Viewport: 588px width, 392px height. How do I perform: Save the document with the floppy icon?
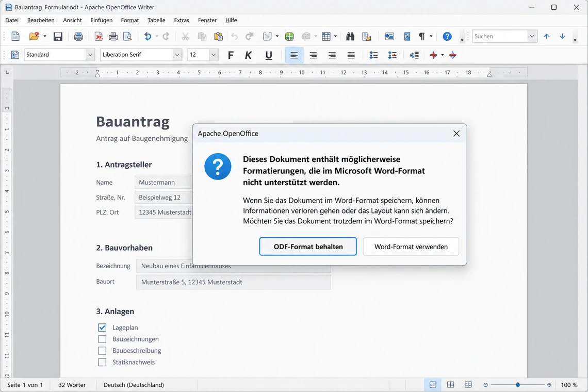tap(58, 37)
